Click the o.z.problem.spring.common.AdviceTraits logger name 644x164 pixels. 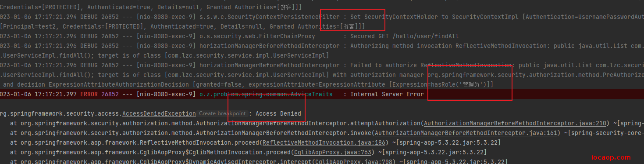pyautogui.click(x=266, y=94)
